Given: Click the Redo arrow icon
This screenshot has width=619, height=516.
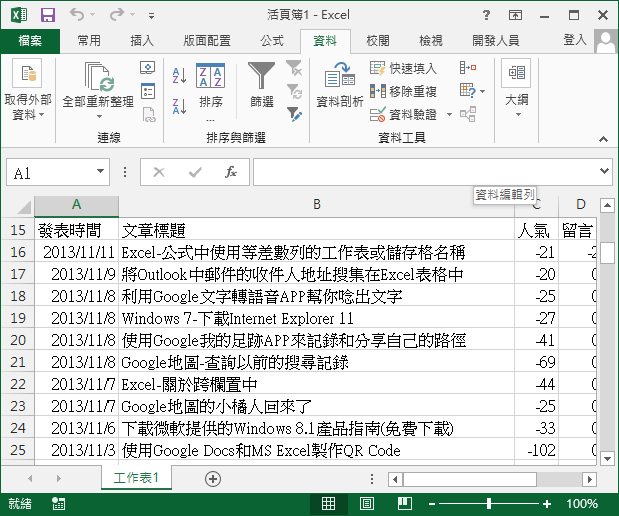Looking at the screenshot, I should pos(117,15).
